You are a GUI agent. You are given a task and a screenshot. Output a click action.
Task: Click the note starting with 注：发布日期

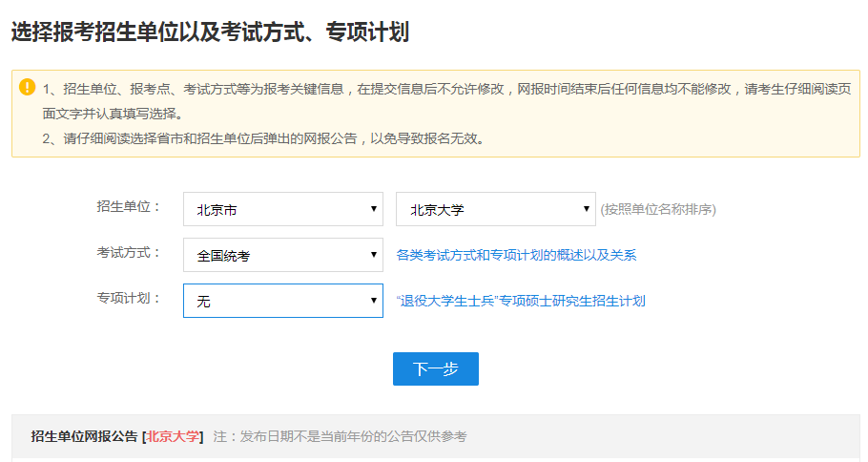pos(340,436)
